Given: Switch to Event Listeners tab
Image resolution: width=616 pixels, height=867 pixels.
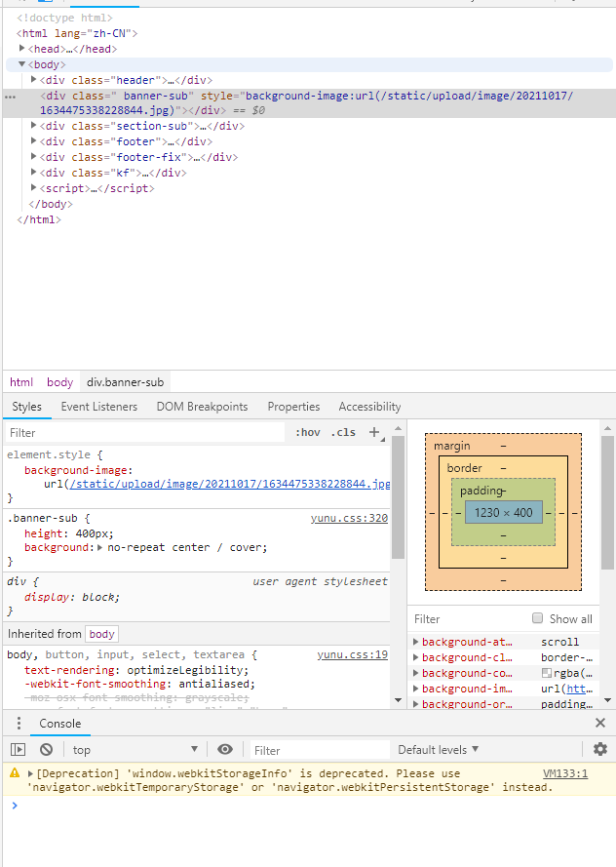Looking at the screenshot, I should click(98, 407).
